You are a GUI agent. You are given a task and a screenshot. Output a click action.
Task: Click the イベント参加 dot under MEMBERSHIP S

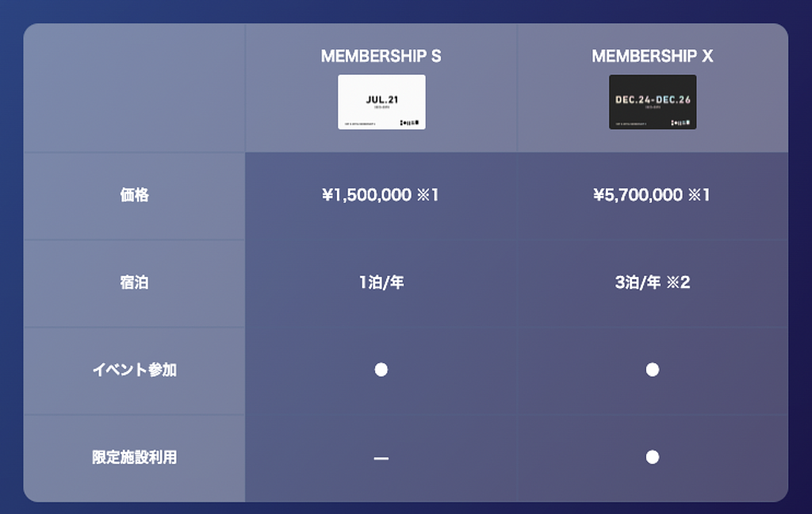tap(381, 370)
